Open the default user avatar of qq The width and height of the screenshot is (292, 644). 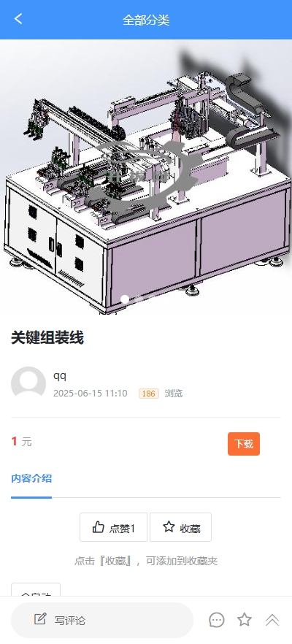click(x=28, y=383)
